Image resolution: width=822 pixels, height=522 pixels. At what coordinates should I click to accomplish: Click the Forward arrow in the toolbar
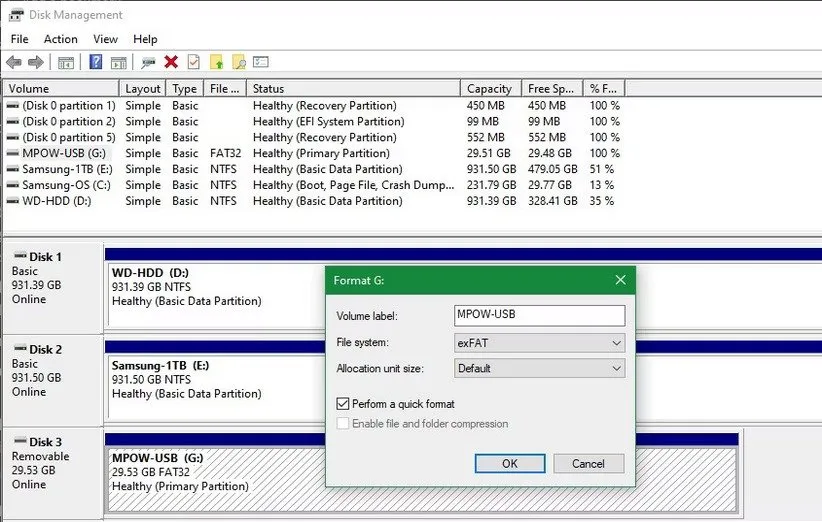[36, 62]
